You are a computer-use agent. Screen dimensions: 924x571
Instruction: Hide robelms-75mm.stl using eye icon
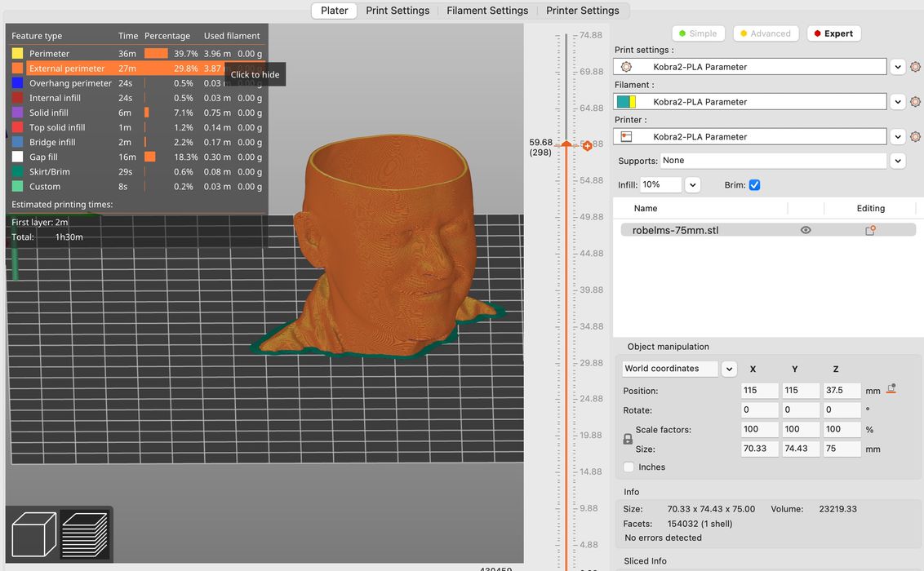(806, 231)
